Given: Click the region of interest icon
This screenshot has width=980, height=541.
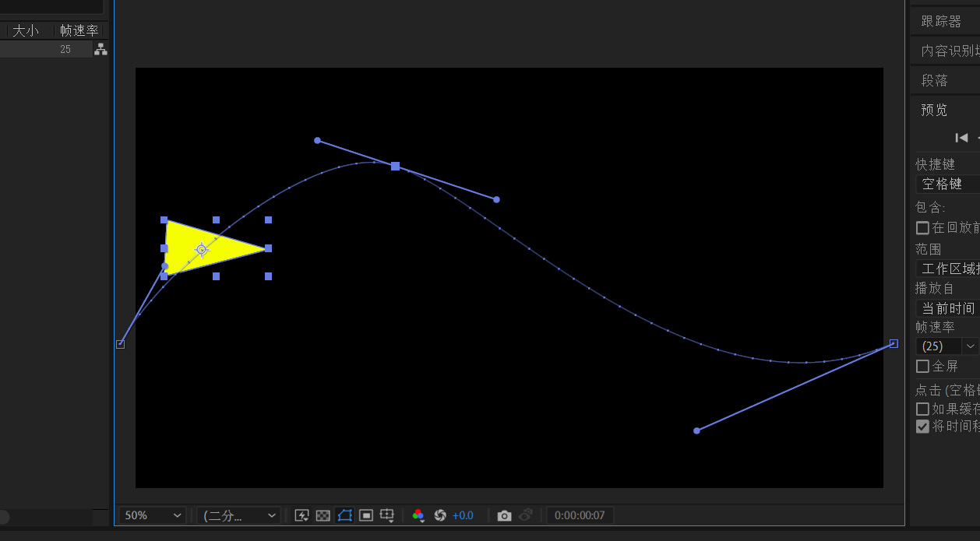Looking at the screenshot, I should (366, 515).
